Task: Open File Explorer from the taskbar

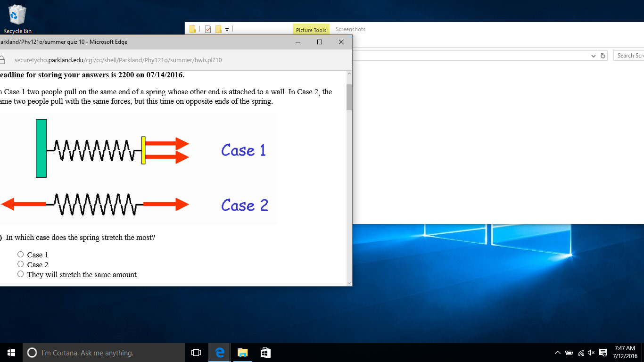Action: click(x=242, y=353)
